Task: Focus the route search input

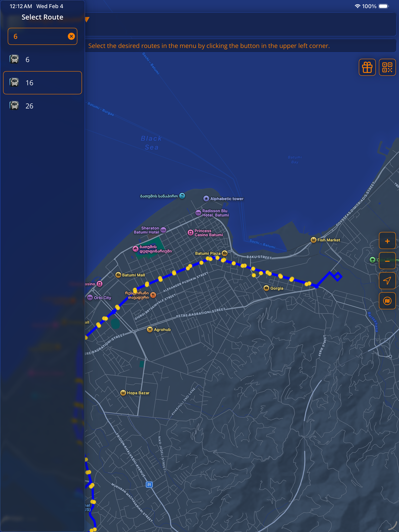Action: coord(38,36)
